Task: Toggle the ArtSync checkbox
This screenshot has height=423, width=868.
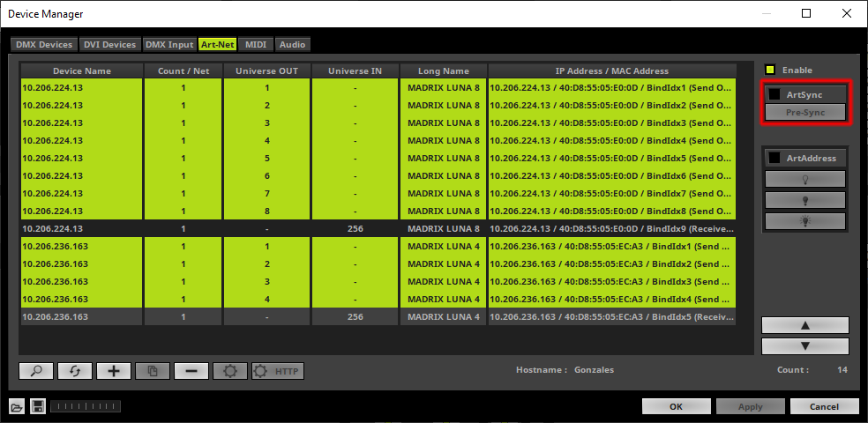Action: point(774,94)
